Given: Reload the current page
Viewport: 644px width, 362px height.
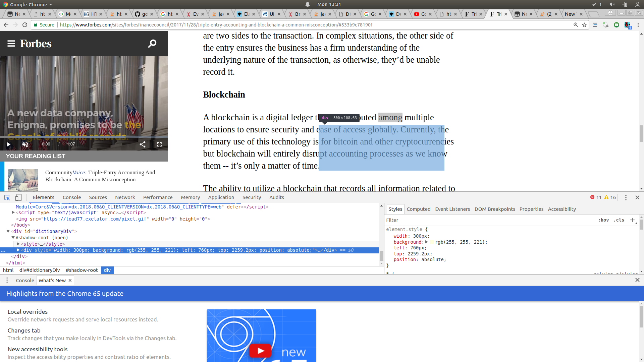Looking at the screenshot, I should click(x=25, y=25).
